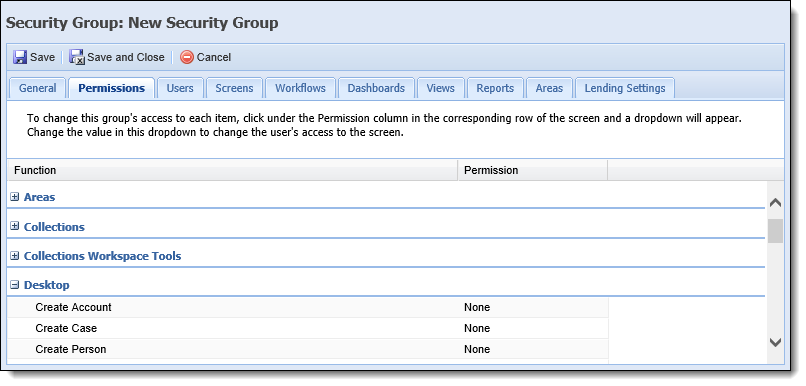Click the Save and Close button label
This screenshot has width=806, height=386.
point(125,57)
